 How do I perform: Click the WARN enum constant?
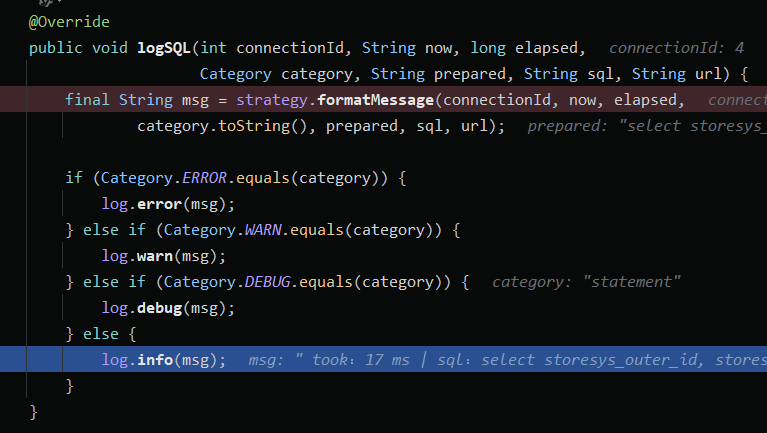263,229
